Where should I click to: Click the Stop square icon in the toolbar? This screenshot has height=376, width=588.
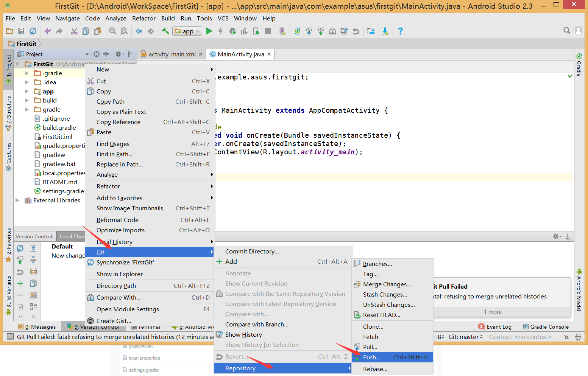point(268,31)
